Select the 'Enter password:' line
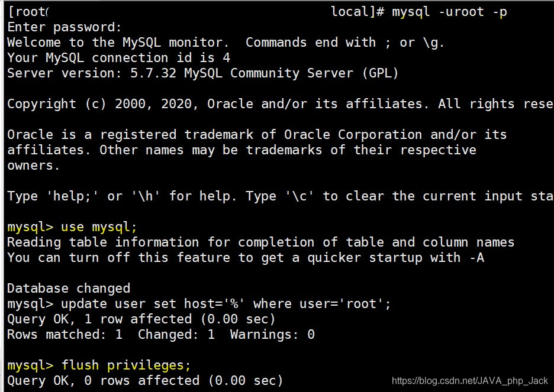Screen dimensions: 554x392 pyautogui.click(x=65, y=28)
